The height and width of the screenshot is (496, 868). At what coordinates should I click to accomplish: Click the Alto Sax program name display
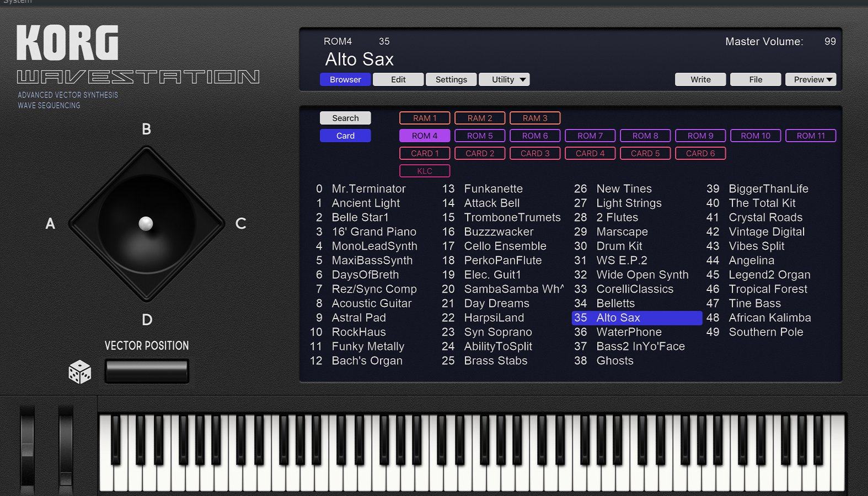coord(360,59)
